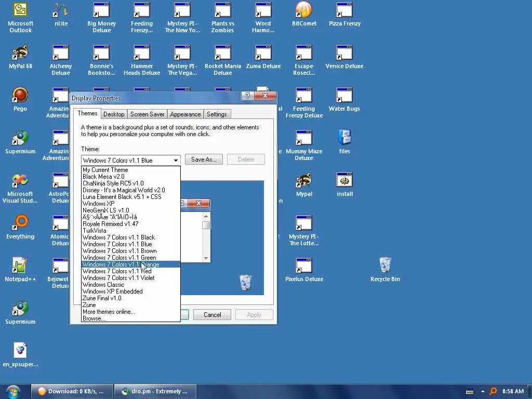Screen dimensions: 532x399
Task: Choose Windows 7 Colors v1.1 Red
Action: [130, 271]
